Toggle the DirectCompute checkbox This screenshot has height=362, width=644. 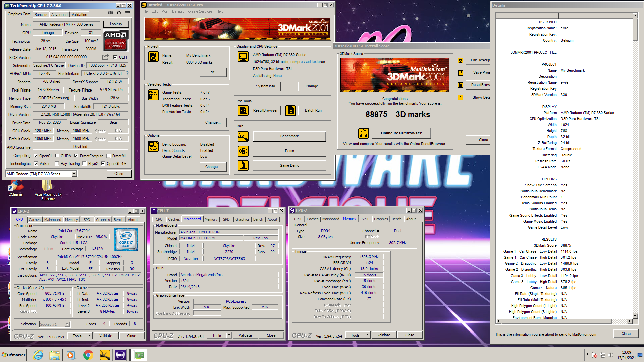pyautogui.click(x=76, y=156)
